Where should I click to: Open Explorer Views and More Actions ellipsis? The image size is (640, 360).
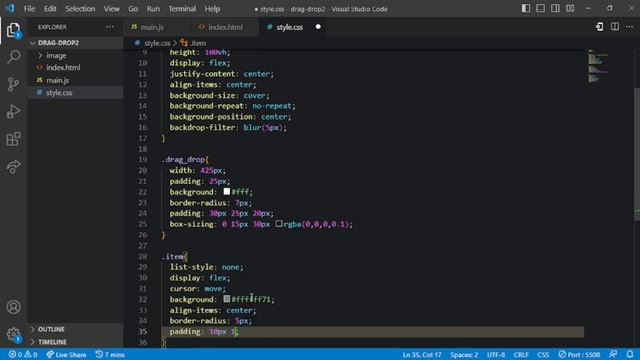tap(110, 27)
